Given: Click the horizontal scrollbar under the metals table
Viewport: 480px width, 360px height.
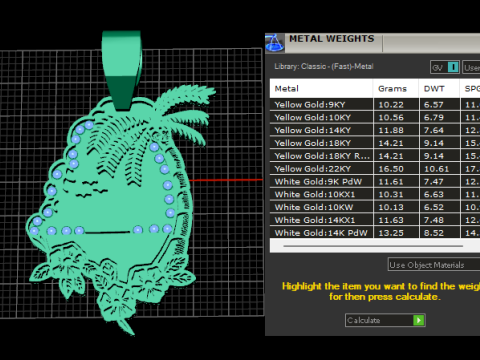Looking at the screenshot, I should click(x=373, y=246).
